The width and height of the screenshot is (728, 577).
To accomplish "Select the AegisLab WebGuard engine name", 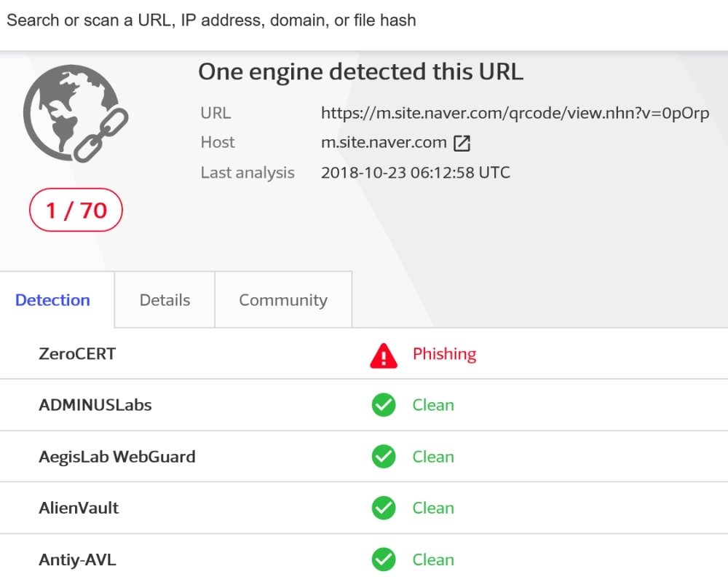I will pos(117,457).
